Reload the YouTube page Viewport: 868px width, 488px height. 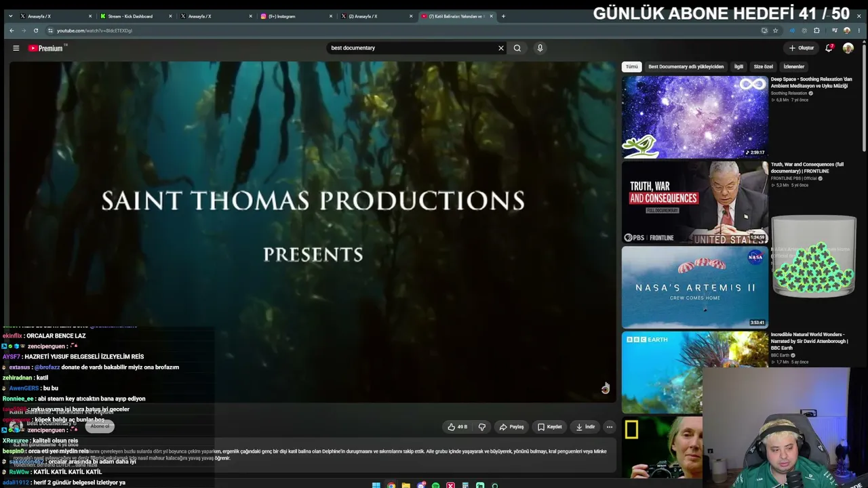(36, 30)
